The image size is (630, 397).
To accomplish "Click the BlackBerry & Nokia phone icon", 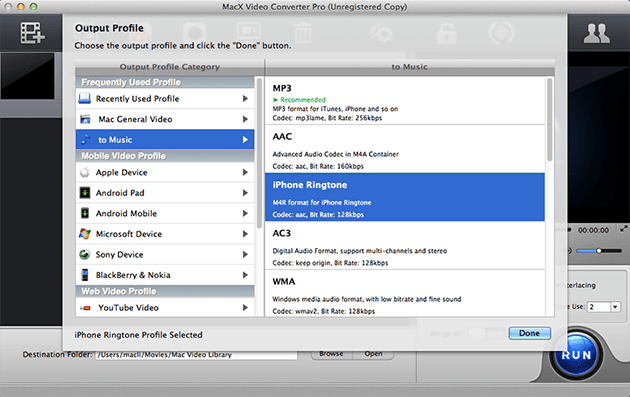I will coord(85,275).
